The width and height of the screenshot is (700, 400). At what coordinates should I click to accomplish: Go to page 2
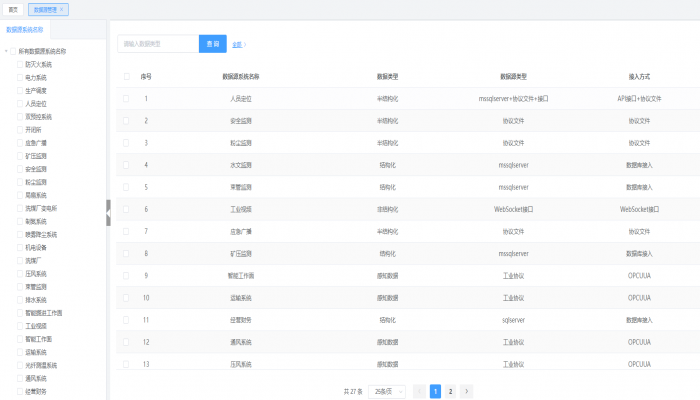[x=451, y=391]
